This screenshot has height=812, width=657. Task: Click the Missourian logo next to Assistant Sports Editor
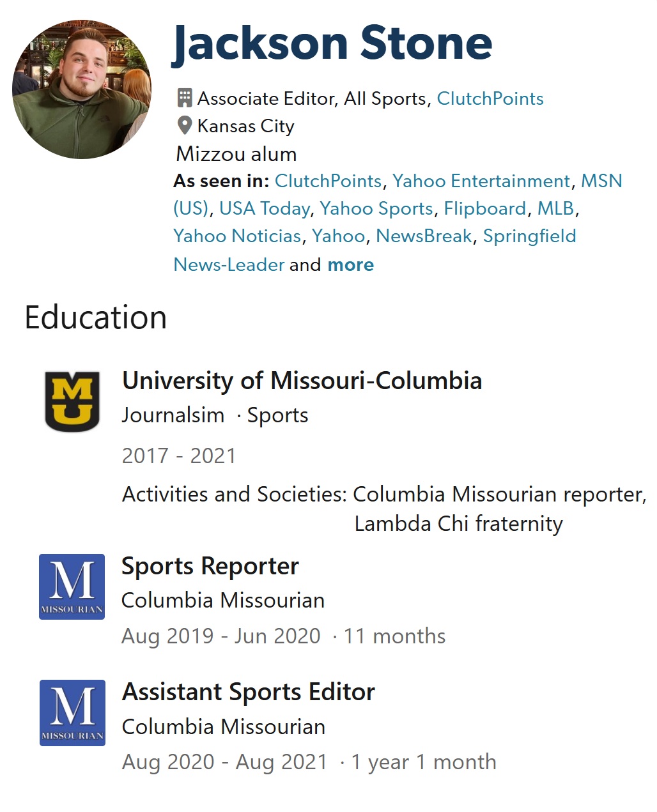72,713
